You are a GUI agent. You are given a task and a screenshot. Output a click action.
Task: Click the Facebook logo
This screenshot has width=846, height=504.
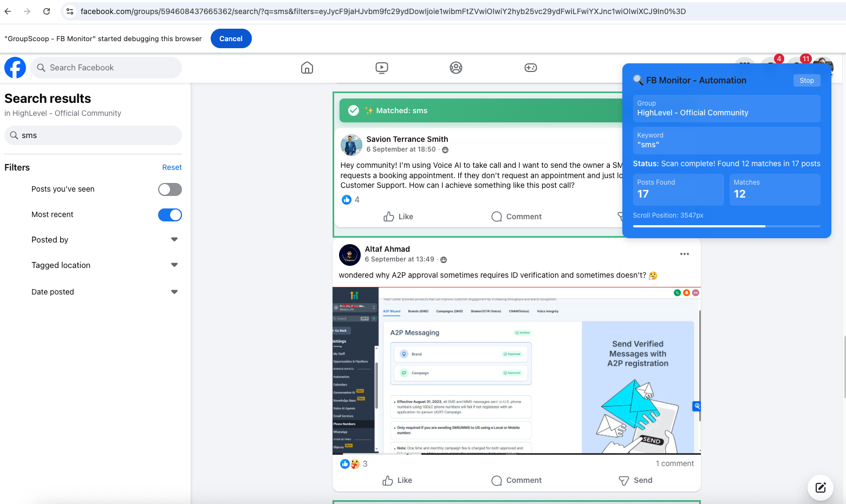point(15,68)
